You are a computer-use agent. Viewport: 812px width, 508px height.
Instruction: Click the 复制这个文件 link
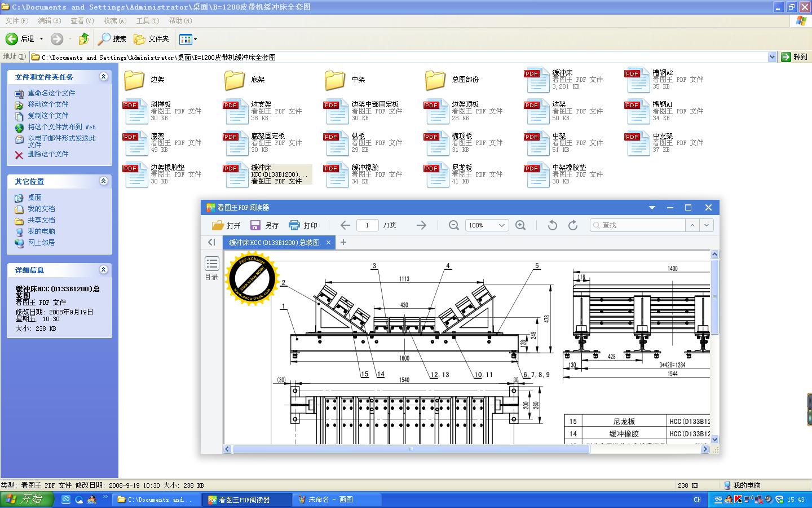[48, 116]
